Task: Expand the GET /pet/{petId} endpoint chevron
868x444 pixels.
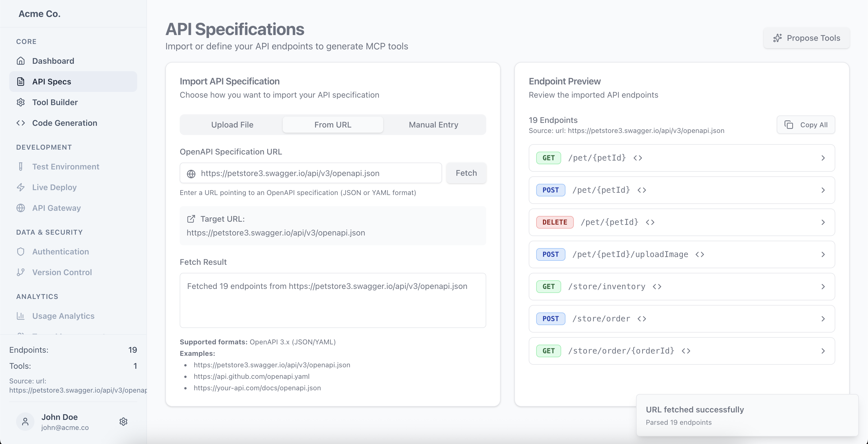Action: tap(823, 158)
